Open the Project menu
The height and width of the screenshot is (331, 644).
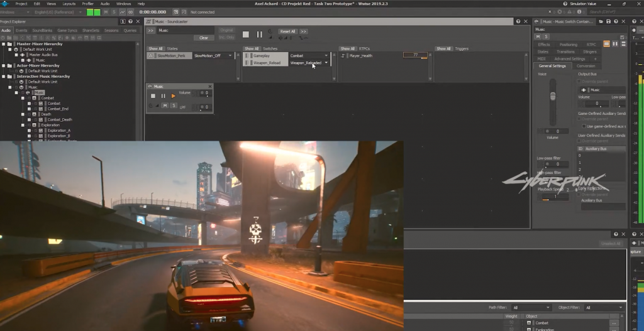pos(21,4)
